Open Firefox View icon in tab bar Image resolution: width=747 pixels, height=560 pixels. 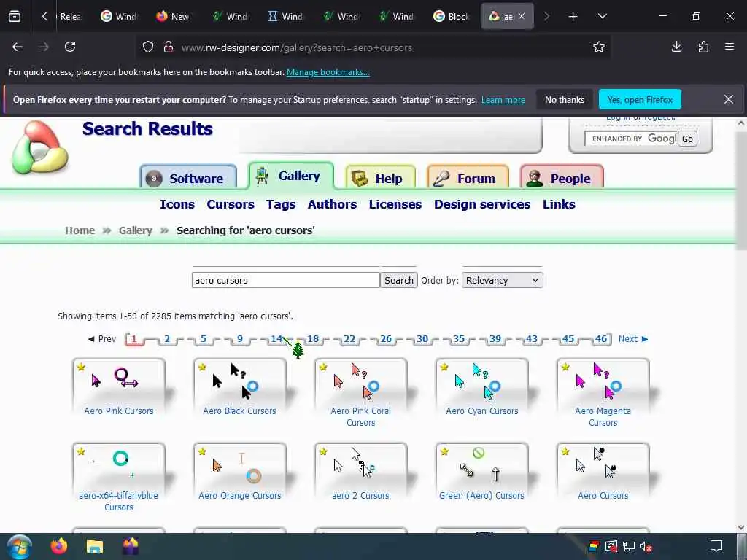pos(15,17)
